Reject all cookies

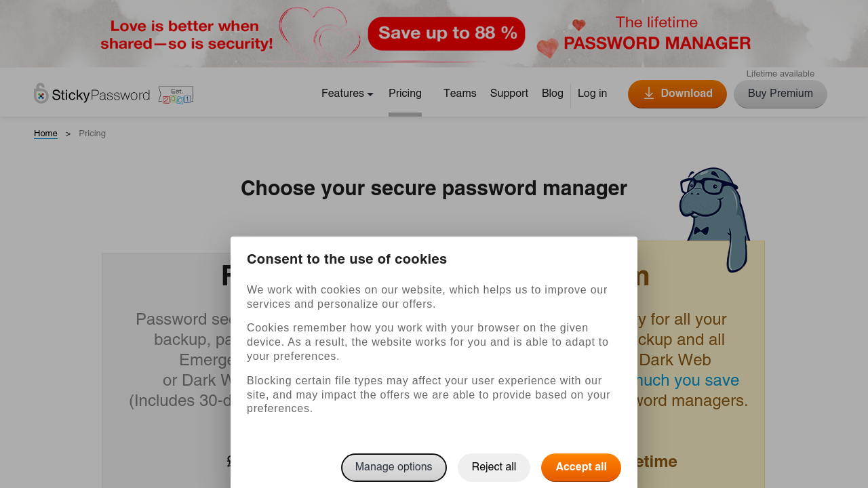click(x=494, y=468)
